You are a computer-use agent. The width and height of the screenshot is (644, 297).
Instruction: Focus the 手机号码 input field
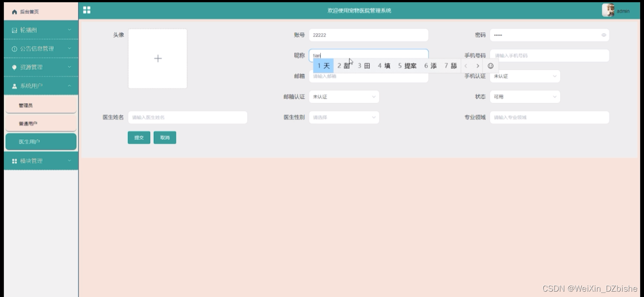[x=549, y=56]
